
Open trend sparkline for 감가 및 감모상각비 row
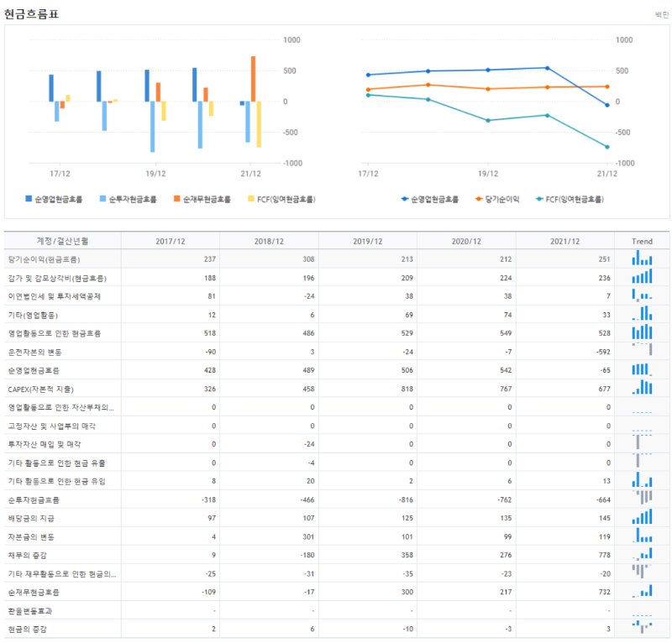click(x=642, y=276)
